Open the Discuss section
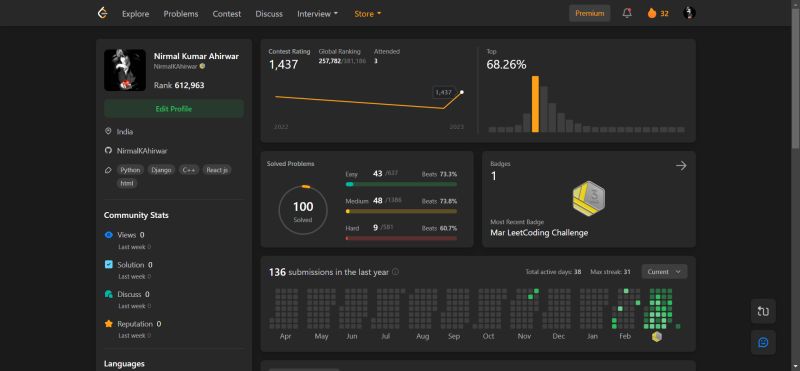Screen dimensions: 800x371 [269, 14]
